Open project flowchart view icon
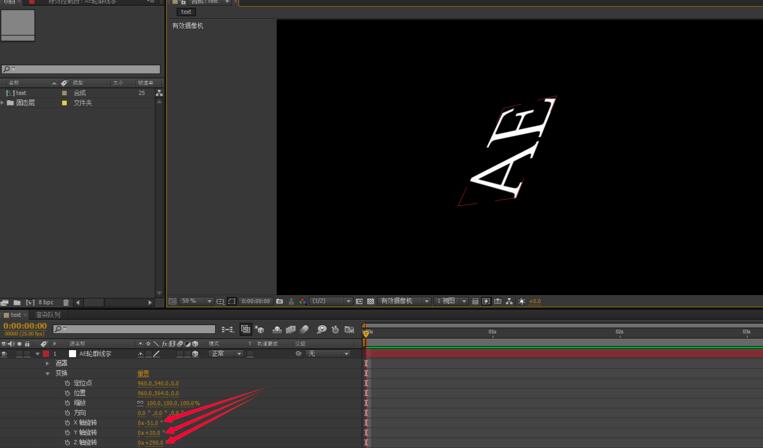Image resolution: width=763 pixels, height=448 pixels. click(x=159, y=93)
